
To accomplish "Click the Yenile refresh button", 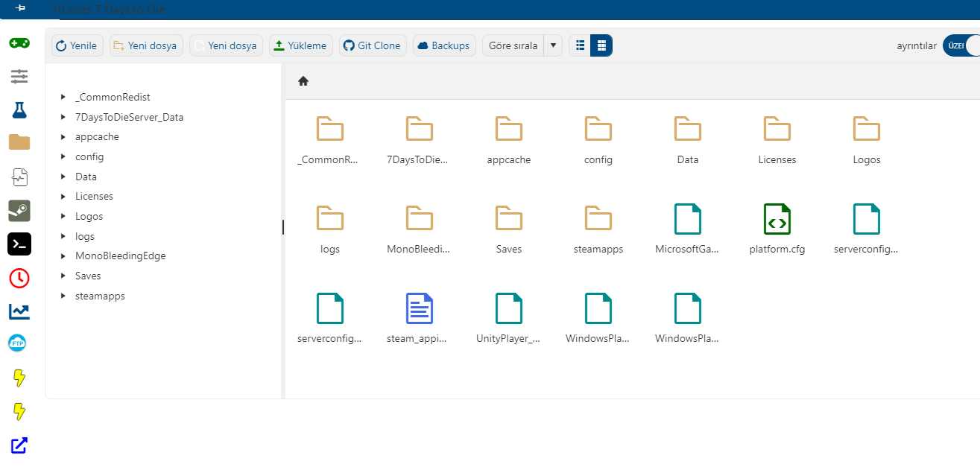I will (77, 45).
